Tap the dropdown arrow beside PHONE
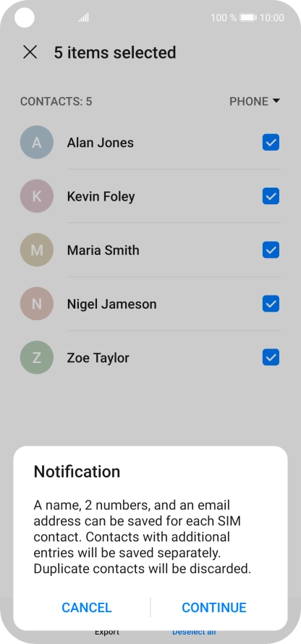 coord(276,101)
